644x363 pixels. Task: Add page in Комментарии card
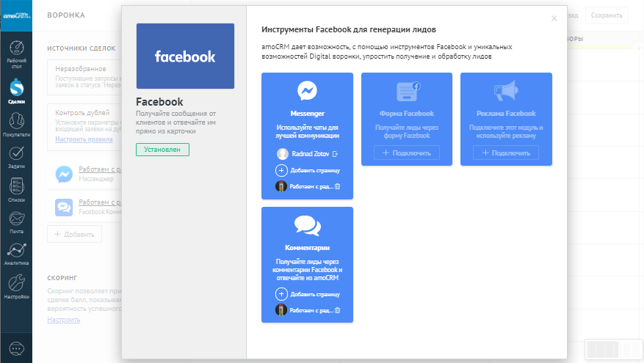(x=307, y=294)
